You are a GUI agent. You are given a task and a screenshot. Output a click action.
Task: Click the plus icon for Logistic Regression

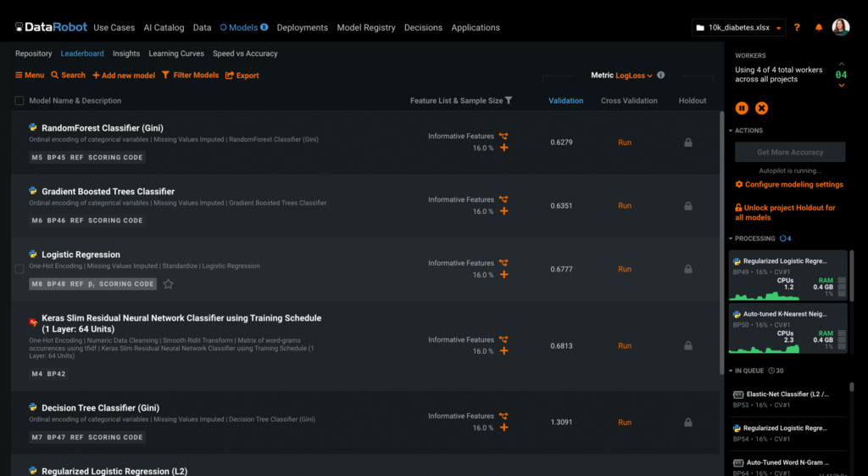pos(504,274)
